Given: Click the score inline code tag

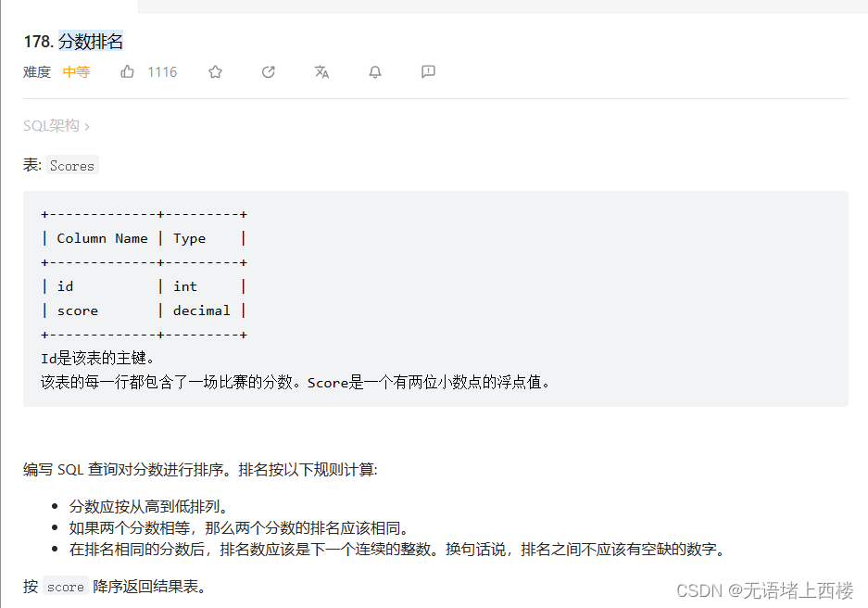Looking at the screenshot, I should click(x=65, y=586).
